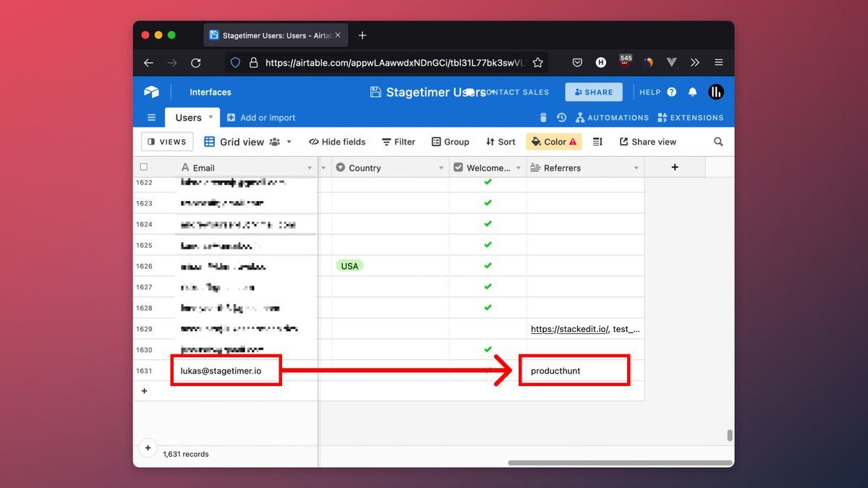Expand the Grid view options dropdown
The image size is (868, 488).
[x=289, y=142]
